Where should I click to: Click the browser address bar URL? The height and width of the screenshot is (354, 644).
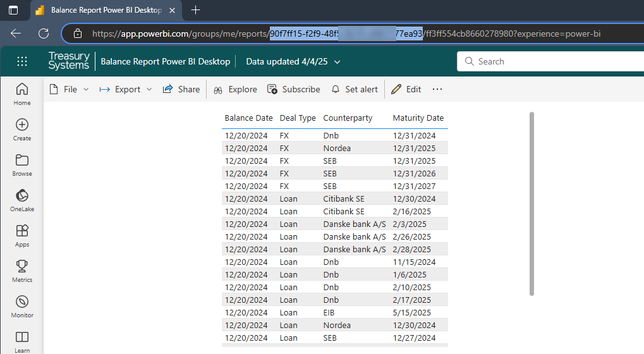(x=346, y=34)
